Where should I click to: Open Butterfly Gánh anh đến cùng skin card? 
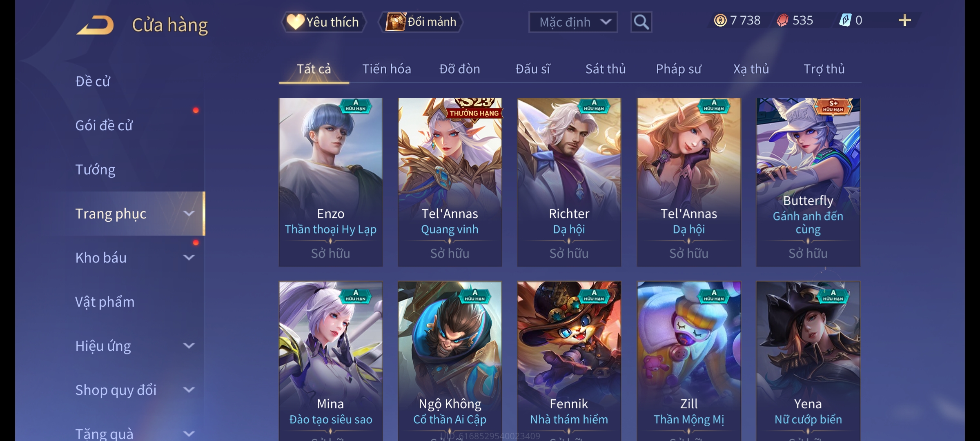coord(808,182)
